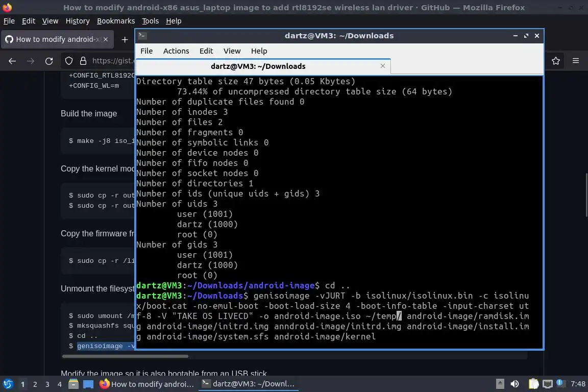This screenshot has height=392, width=588.
Task: Click the show desktop icon in the panel
Action: (88, 384)
